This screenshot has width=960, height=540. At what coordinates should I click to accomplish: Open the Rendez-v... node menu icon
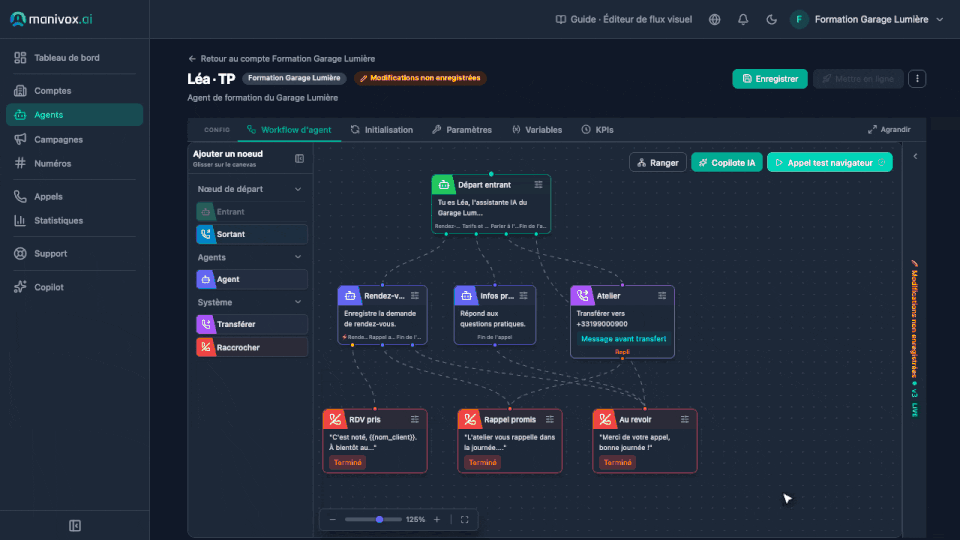(414, 296)
